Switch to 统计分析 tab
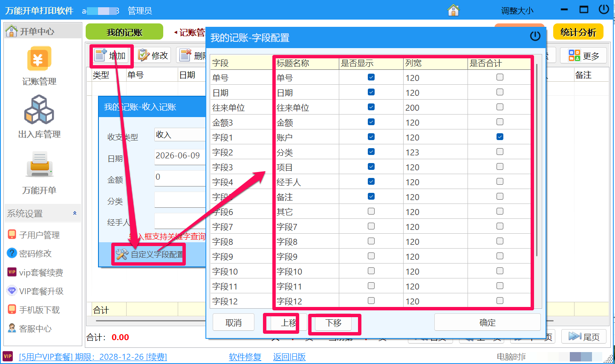Image resolution: width=615 pixels, height=364 pixels. pos(578,32)
